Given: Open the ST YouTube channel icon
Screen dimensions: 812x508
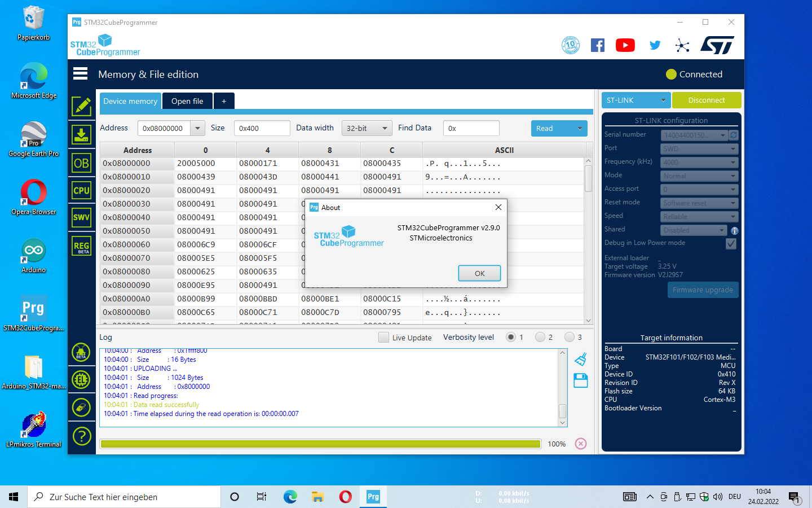Looking at the screenshot, I should pyautogui.click(x=625, y=45).
